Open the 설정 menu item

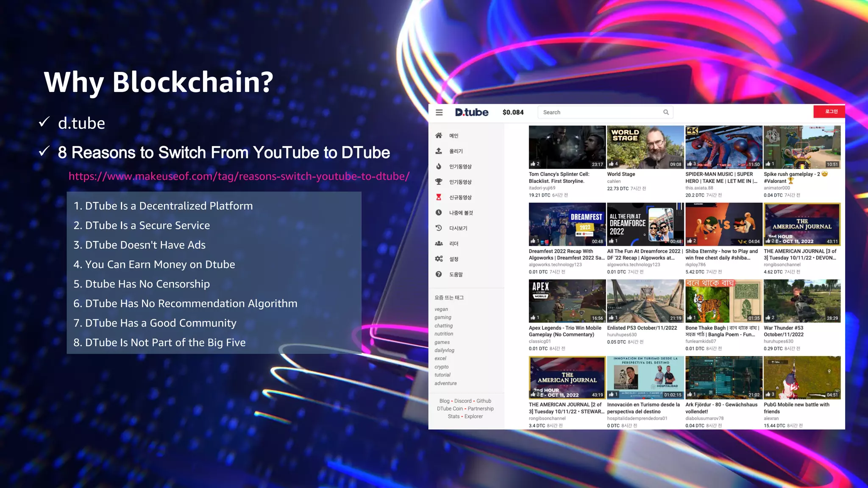(x=454, y=259)
